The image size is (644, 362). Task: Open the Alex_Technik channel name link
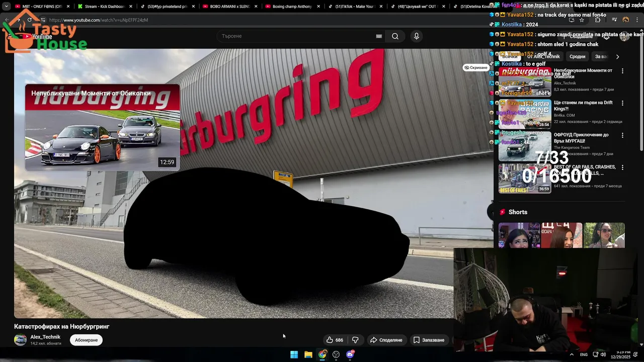[x=45, y=337]
